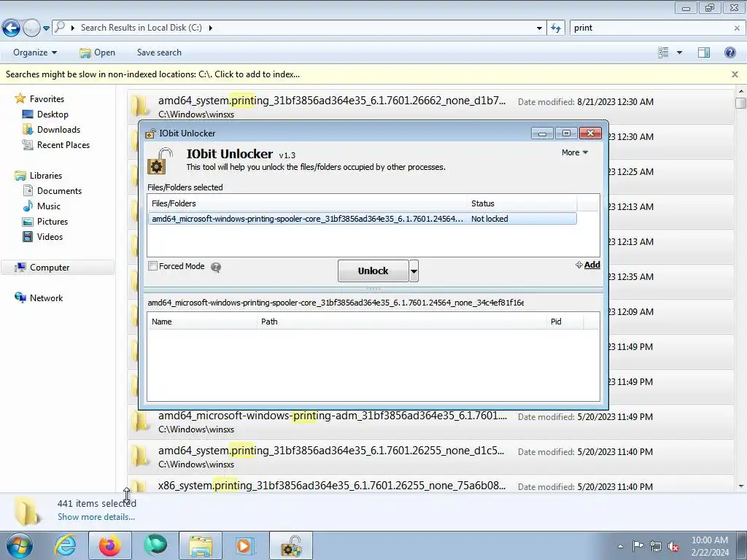The image size is (747, 560).
Task: Open the media player taskbar icon
Action: pos(246,545)
